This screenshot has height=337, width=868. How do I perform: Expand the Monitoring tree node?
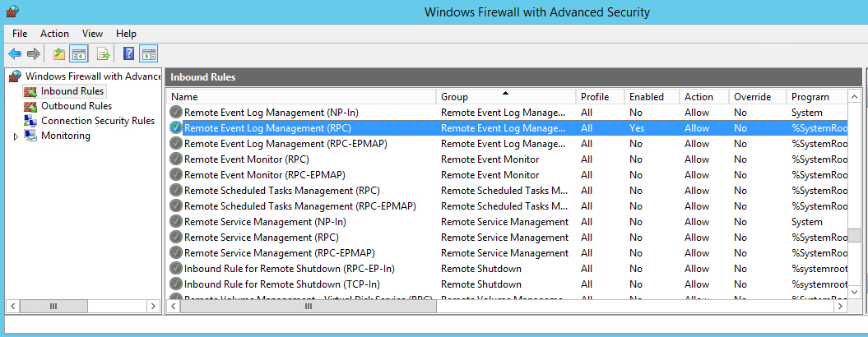click(16, 136)
